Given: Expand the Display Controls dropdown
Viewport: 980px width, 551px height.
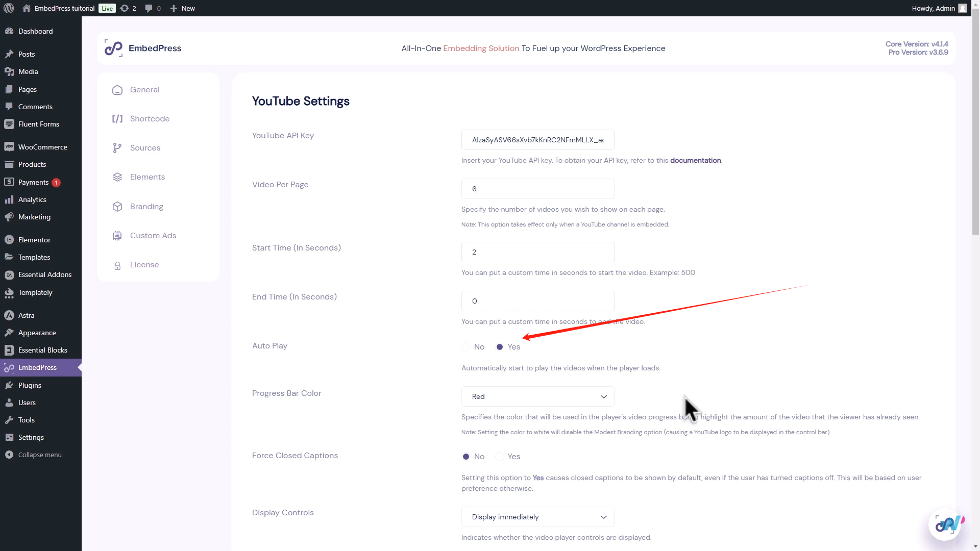Looking at the screenshot, I should [537, 517].
